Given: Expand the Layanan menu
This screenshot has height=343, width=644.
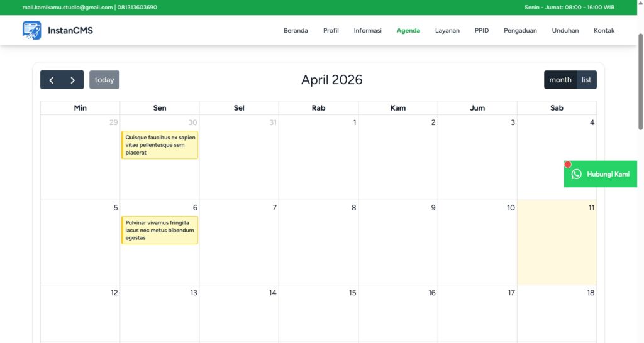Looking at the screenshot, I should 447,30.
